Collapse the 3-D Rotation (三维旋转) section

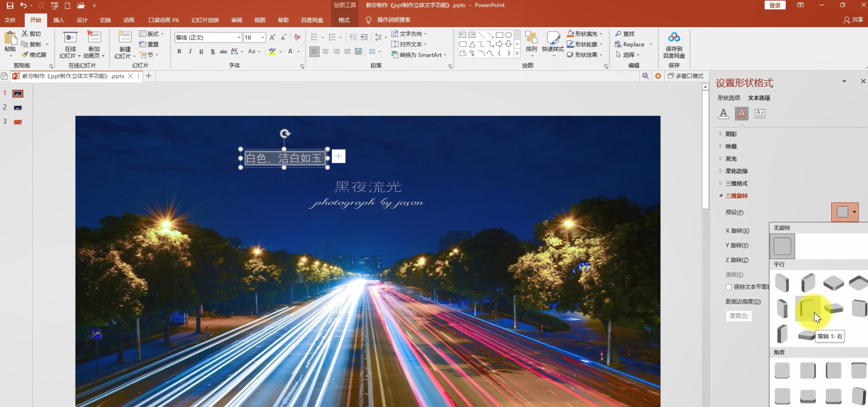(x=734, y=196)
